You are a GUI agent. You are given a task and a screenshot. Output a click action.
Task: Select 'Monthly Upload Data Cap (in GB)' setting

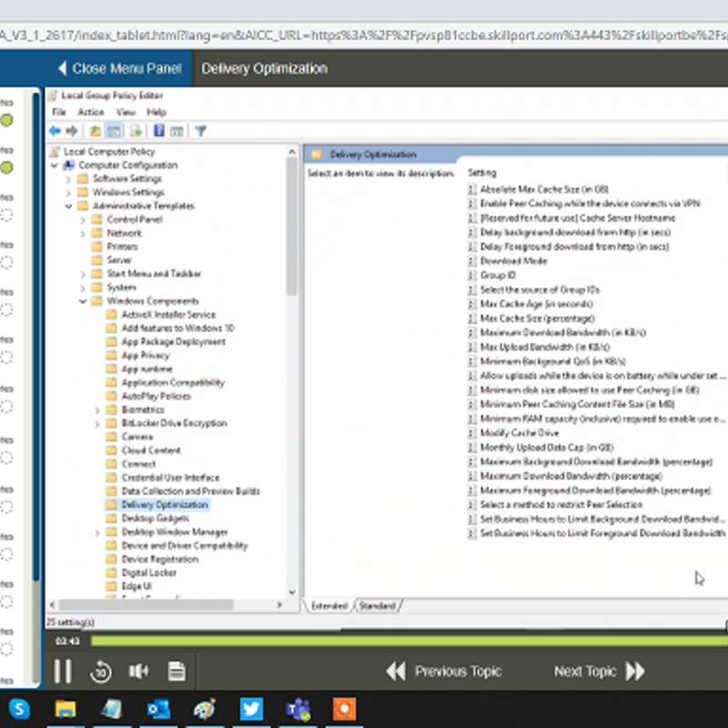[547, 448]
